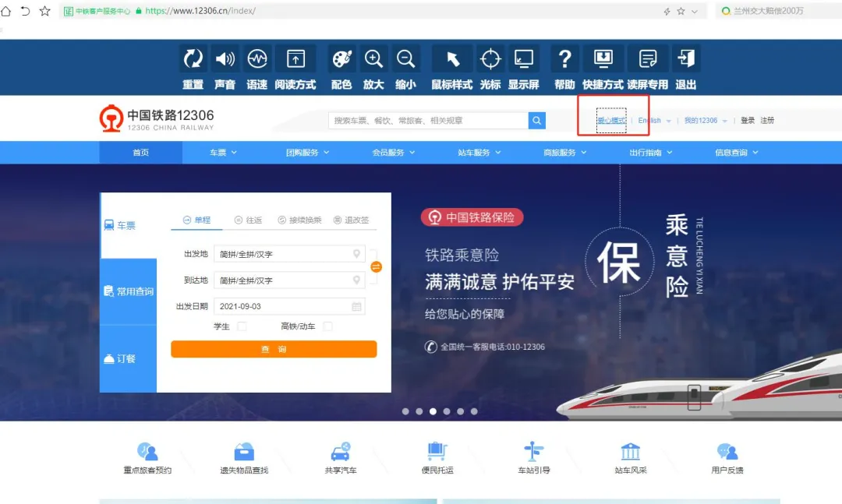Image resolution: width=842 pixels, height=504 pixels.
Task: Swap departure and arrival with orange icon
Action: (x=376, y=266)
